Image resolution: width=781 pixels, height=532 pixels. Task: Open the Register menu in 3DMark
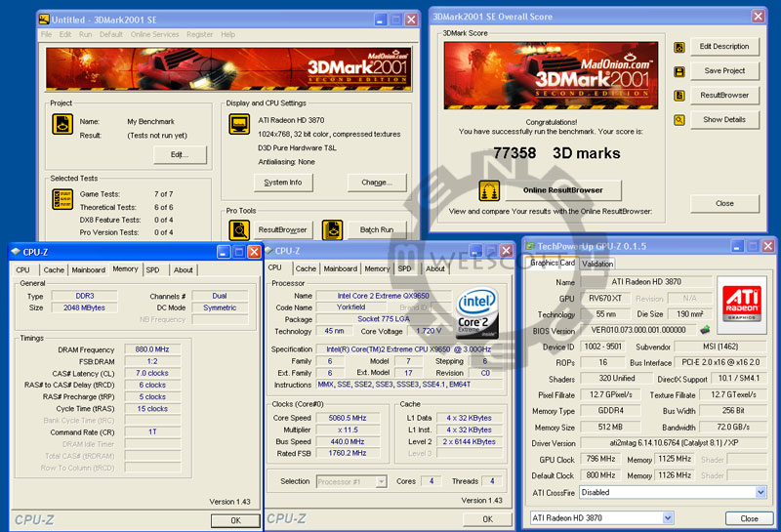[200, 34]
